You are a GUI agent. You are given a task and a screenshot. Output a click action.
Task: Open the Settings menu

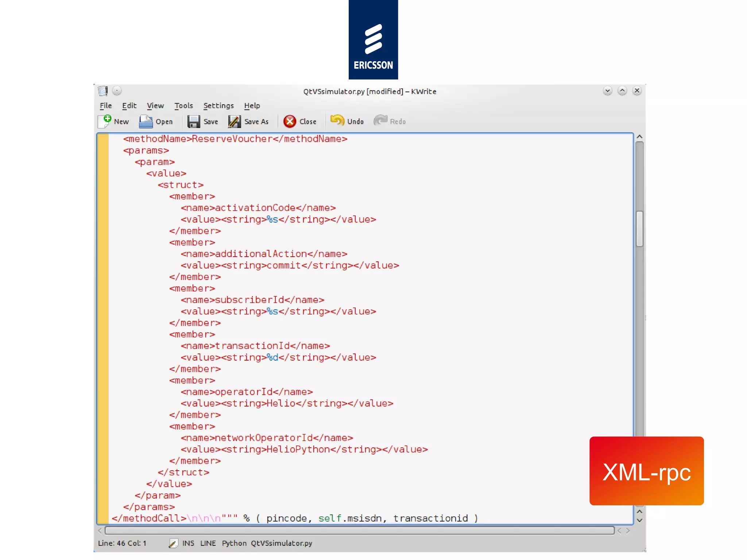coord(218,106)
